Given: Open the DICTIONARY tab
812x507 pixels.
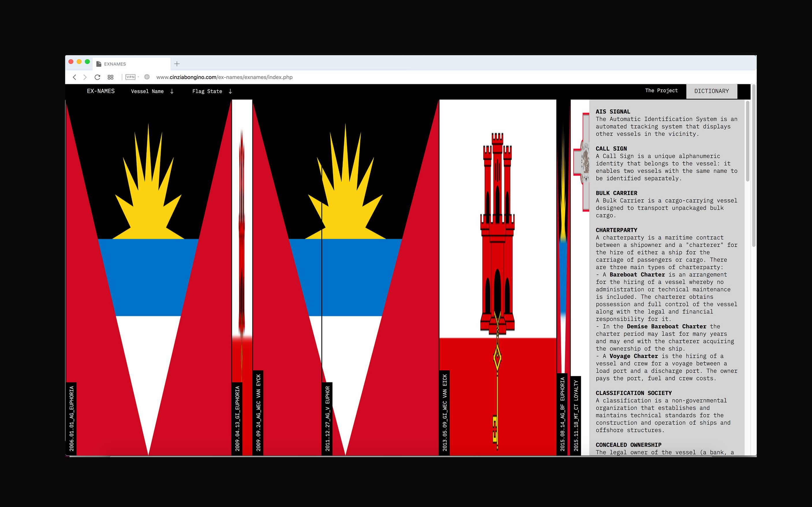Looking at the screenshot, I should point(711,91).
